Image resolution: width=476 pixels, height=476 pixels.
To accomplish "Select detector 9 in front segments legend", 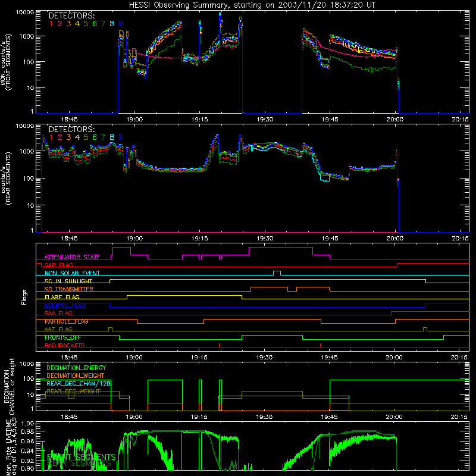I will coord(121,24).
